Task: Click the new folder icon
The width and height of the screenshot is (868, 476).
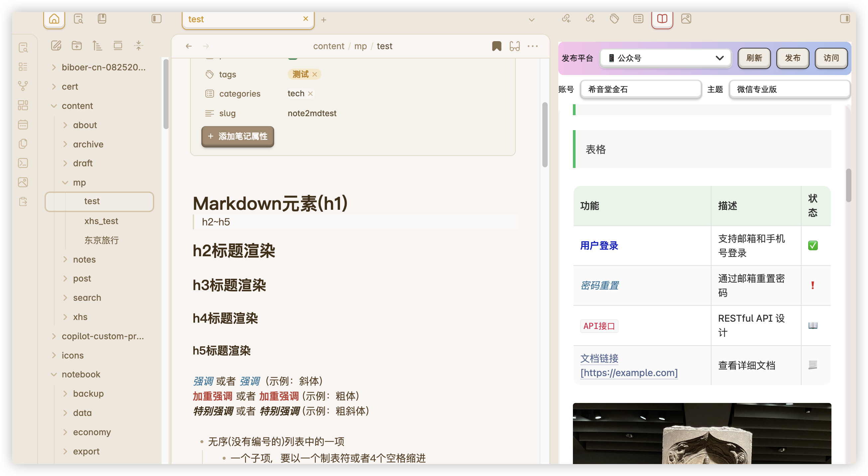Action: click(77, 45)
